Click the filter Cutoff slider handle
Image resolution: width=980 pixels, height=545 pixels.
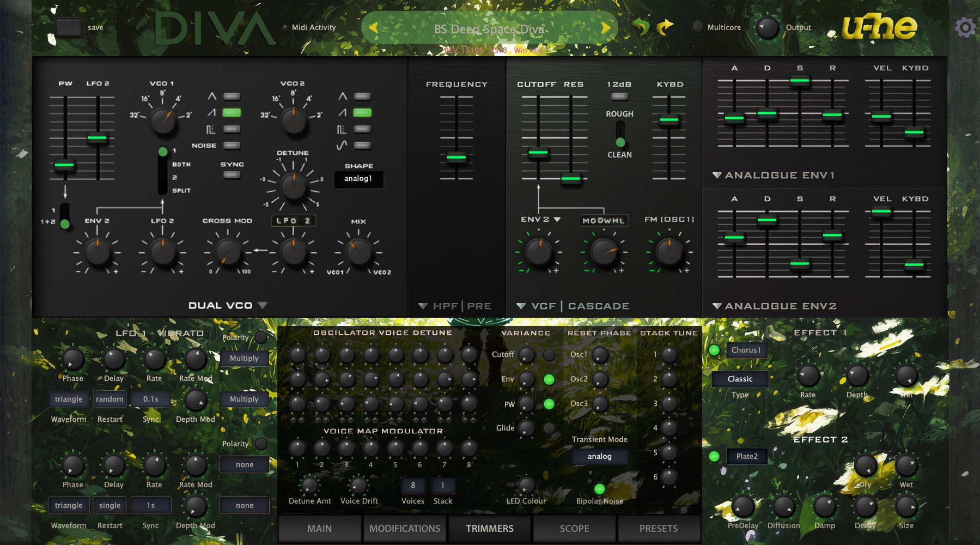(538, 153)
